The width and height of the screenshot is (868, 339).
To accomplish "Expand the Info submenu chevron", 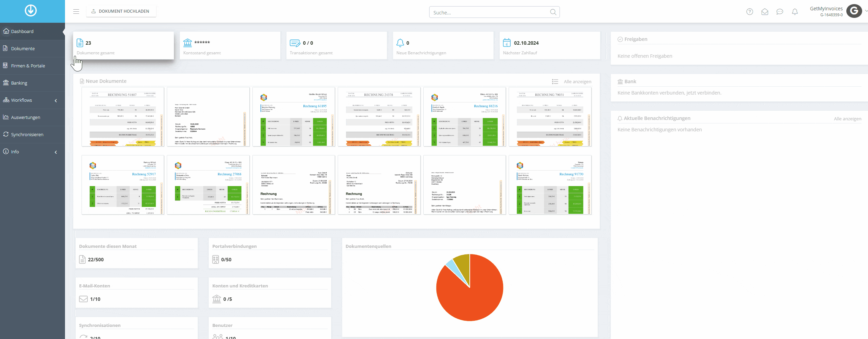I will click(x=56, y=152).
